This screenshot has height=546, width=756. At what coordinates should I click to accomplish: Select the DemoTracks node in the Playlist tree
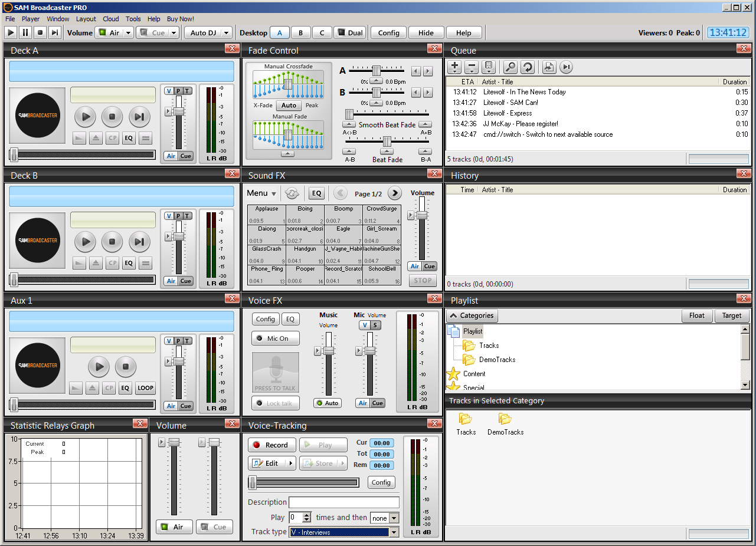498,360
